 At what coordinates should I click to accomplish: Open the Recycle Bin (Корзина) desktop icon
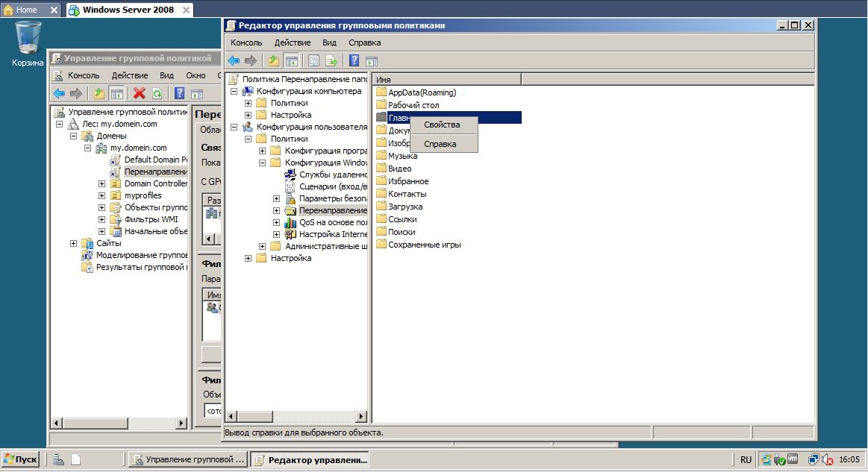tap(28, 44)
